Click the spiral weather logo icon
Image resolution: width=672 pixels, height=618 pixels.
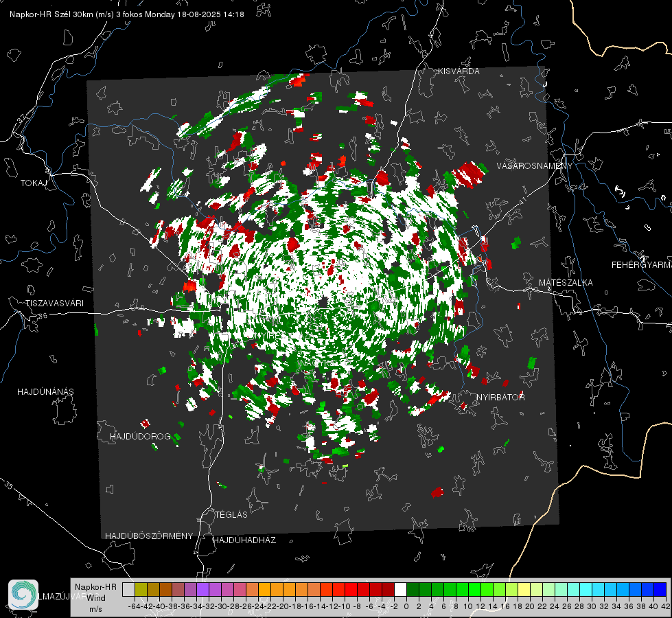coord(23,595)
